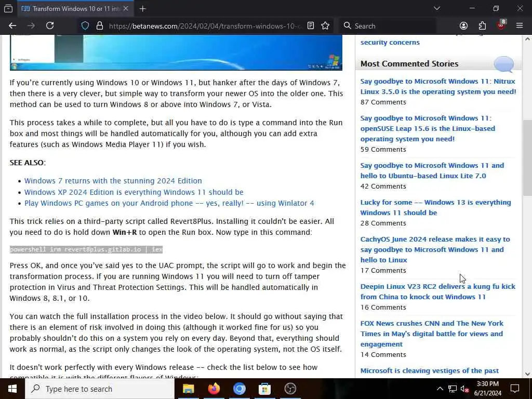Click the comments speech bubble icon
This screenshot has height=399, width=532.
point(503,64)
